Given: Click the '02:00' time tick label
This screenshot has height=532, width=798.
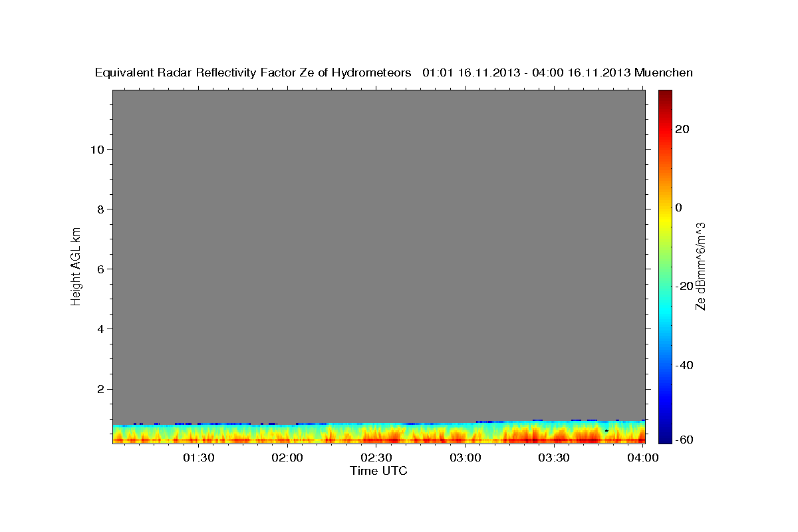Looking at the screenshot, I should pyautogui.click(x=287, y=458).
